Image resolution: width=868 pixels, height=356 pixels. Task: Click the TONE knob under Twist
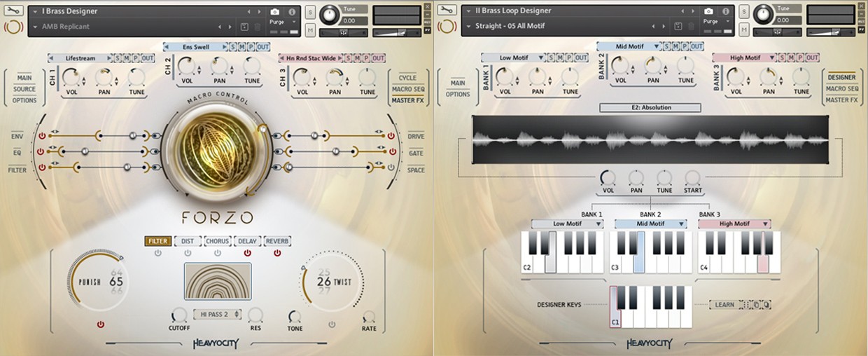[x=295, y=317]
